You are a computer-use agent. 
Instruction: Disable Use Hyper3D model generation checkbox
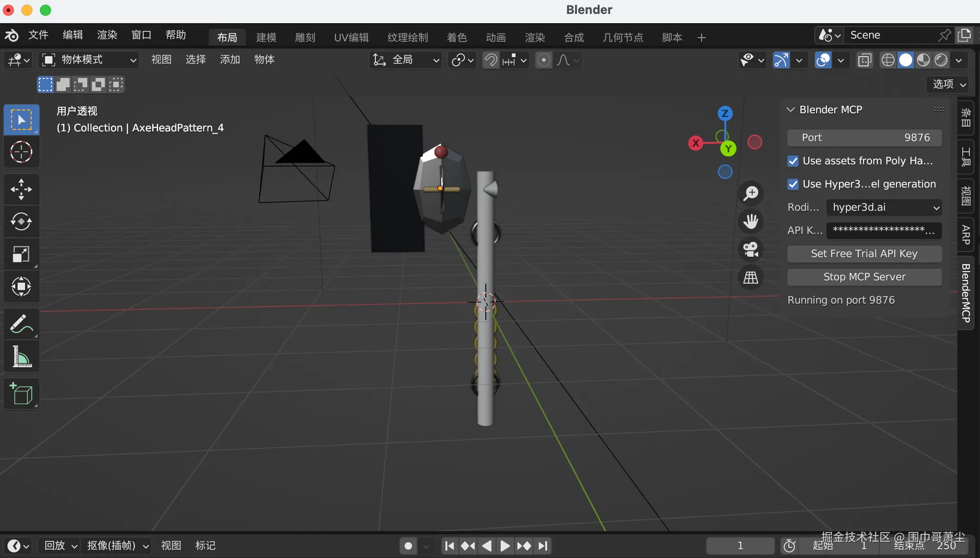click(x=793, y=184)
